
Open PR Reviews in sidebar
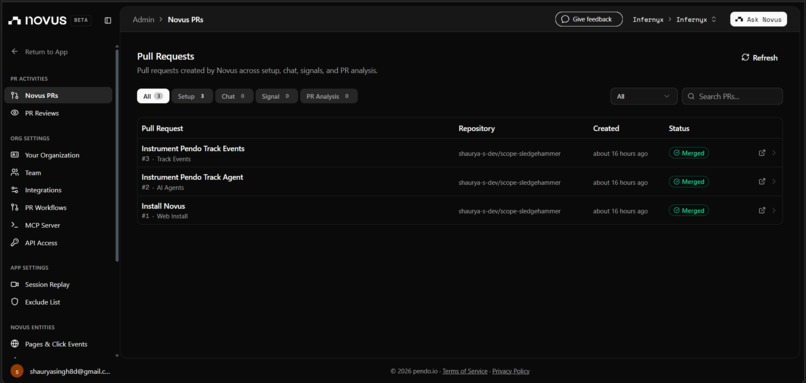click(58, 113)
